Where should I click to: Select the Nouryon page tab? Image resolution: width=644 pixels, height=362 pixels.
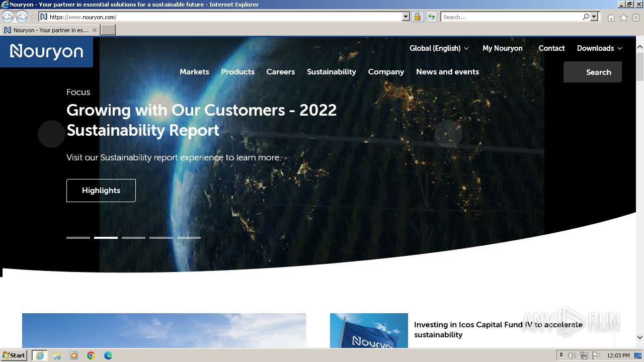(50, 30)
